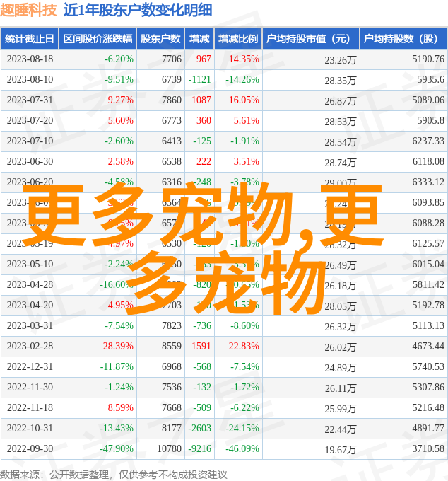
Task: Click the market value 28.74万
Action: (341, 163)
